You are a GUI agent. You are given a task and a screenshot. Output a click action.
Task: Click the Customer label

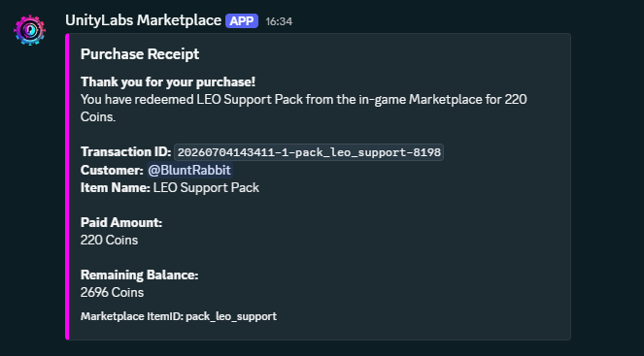[112, 170]
